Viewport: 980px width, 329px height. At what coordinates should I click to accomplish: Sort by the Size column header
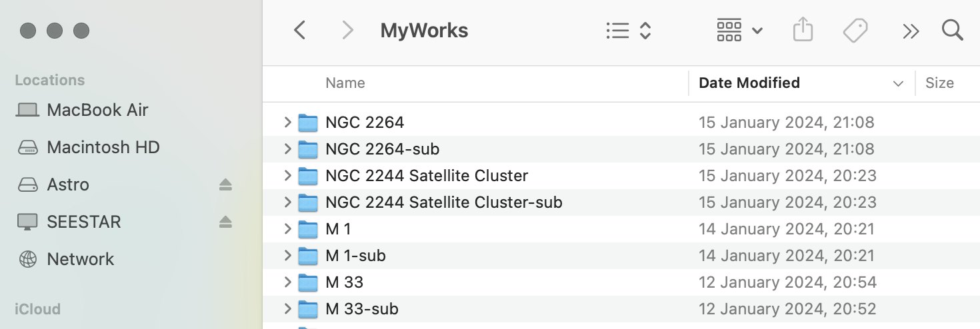pyautogui.click(x=939, y=83)
